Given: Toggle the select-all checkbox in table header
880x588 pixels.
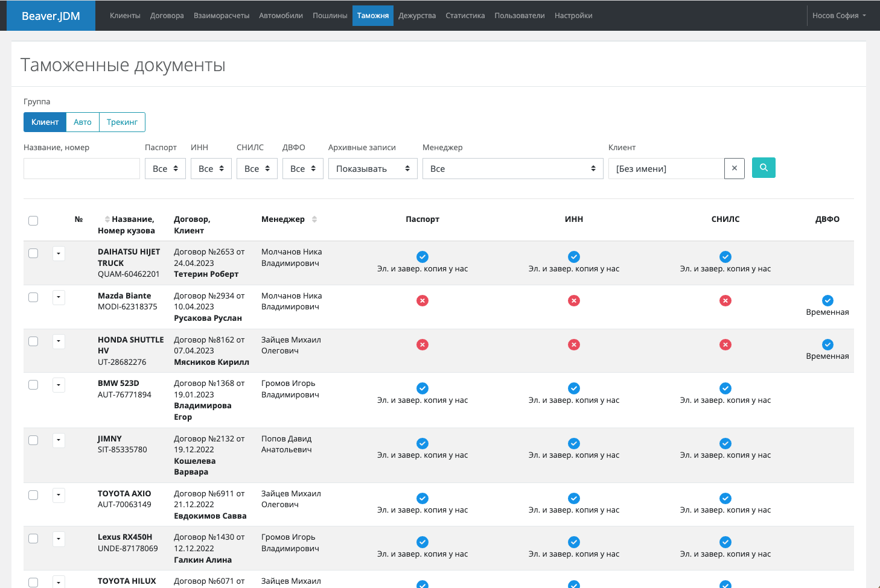Looking at the screenshot, I should [x=33, y=221].
